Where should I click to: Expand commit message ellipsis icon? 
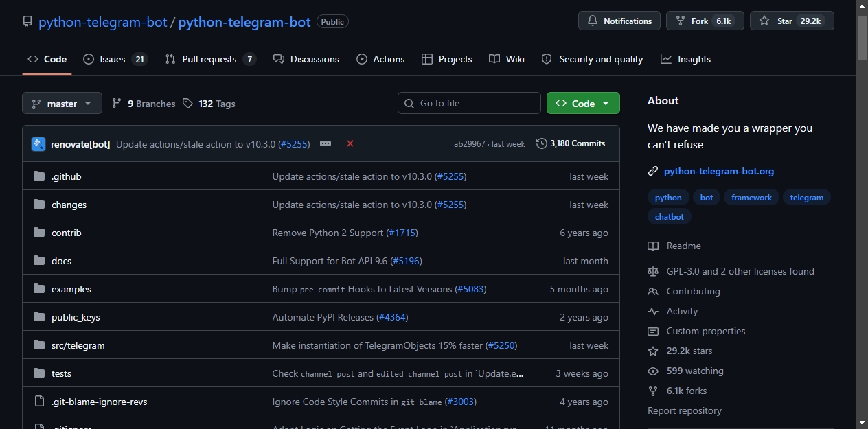click(x=325, y=143)
